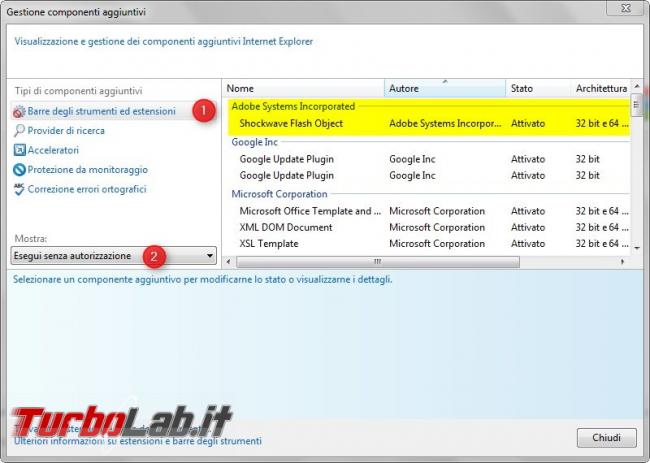Click the vertical scrollbar thumb

[637, 105]
